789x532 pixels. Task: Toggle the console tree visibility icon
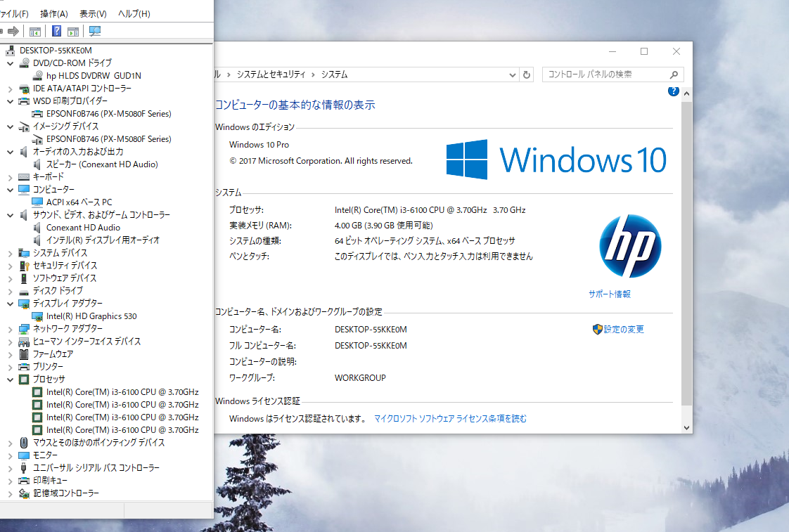click(x=34, y=31)
